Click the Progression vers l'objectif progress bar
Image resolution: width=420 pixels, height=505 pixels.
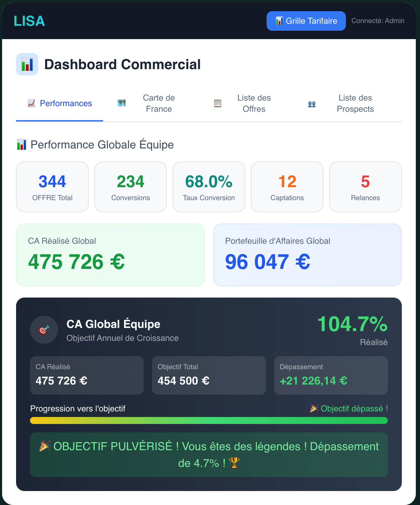[x=209, y=420]
